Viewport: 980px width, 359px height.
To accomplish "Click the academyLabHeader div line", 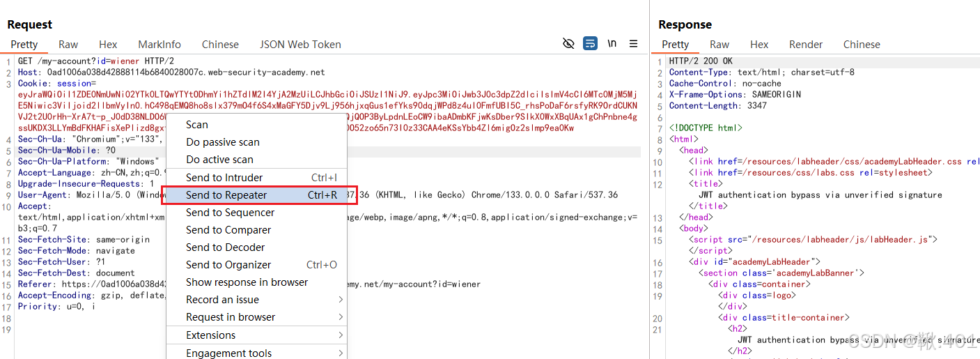I will point(754,261).
